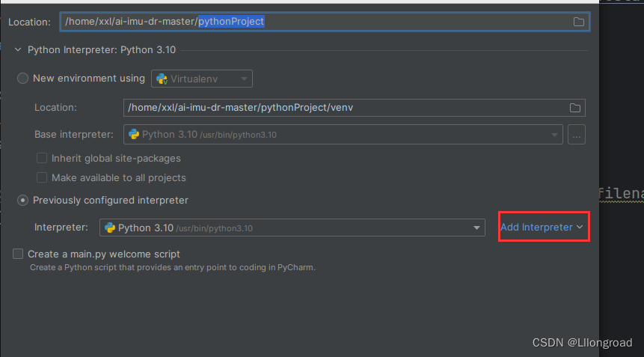Open the Base interpreter dropdown
The height and width of the screenshot is (357, 644).
[x=343, y=135]
